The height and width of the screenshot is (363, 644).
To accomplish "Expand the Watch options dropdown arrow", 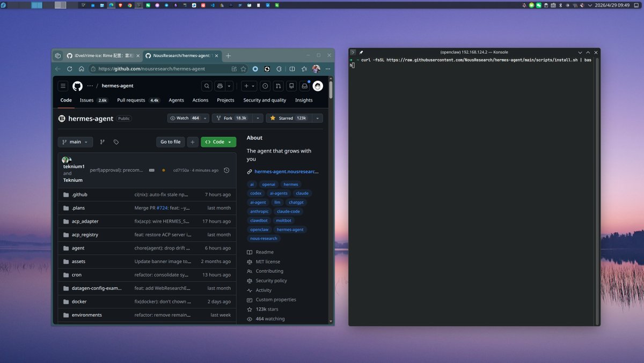I will coord(206,118).
